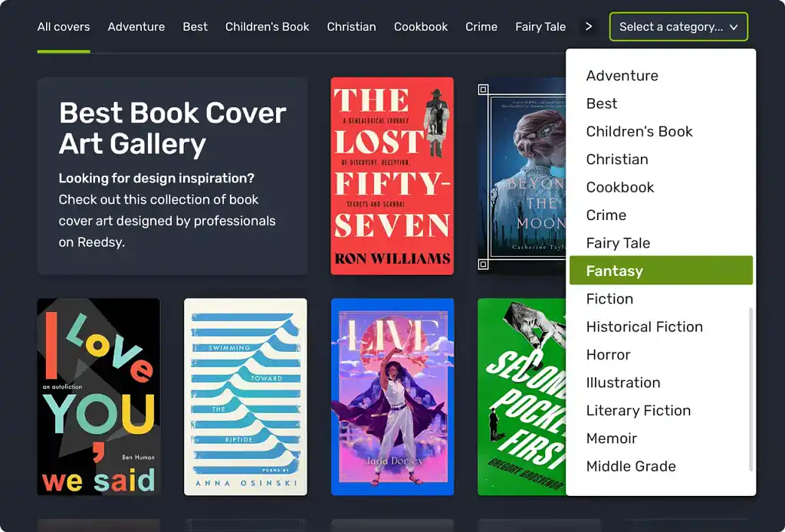785x532 pixels.
Task: Choose Illustration in the dropdown list
Action: (622, 383)
